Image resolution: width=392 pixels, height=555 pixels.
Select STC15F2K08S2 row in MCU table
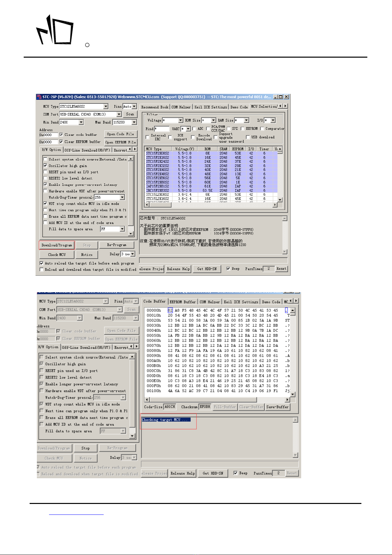tap(211, 153)
